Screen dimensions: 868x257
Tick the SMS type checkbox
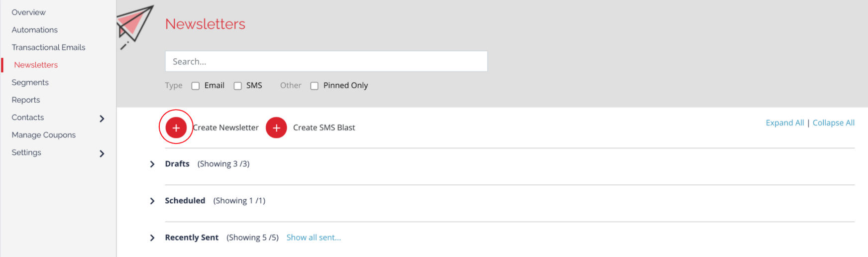point(238,86)
